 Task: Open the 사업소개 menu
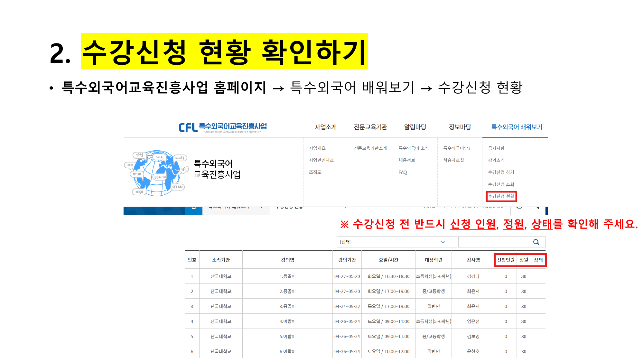click(x=325, y=127)
